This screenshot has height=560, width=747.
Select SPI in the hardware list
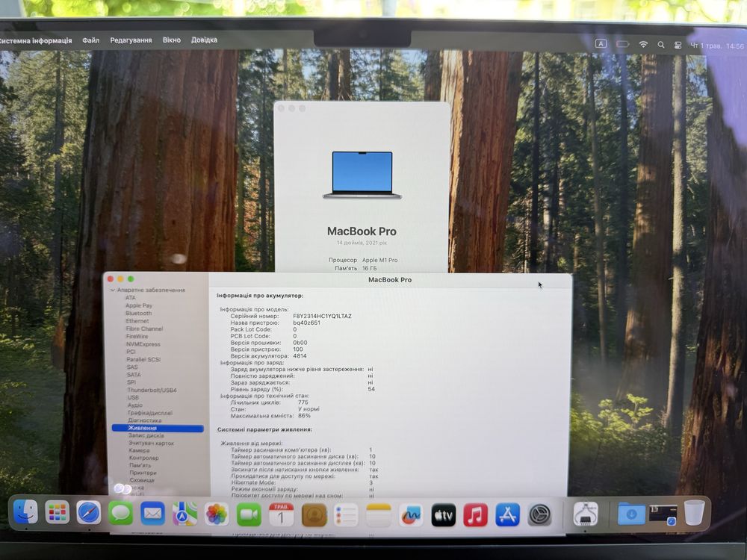tap(131, 382)
